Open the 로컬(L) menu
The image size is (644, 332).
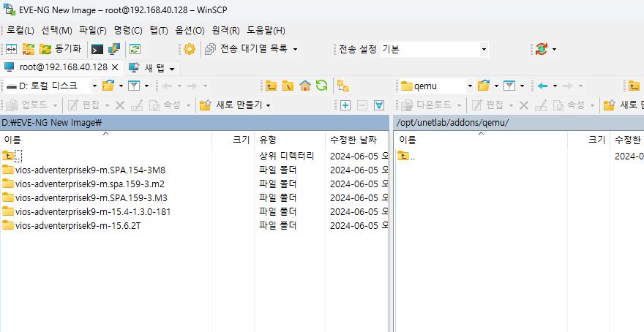[x=20, y=31]
